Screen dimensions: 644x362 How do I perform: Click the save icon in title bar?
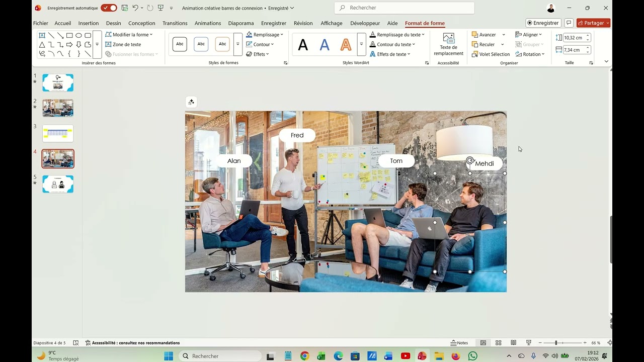coord(125,8)
